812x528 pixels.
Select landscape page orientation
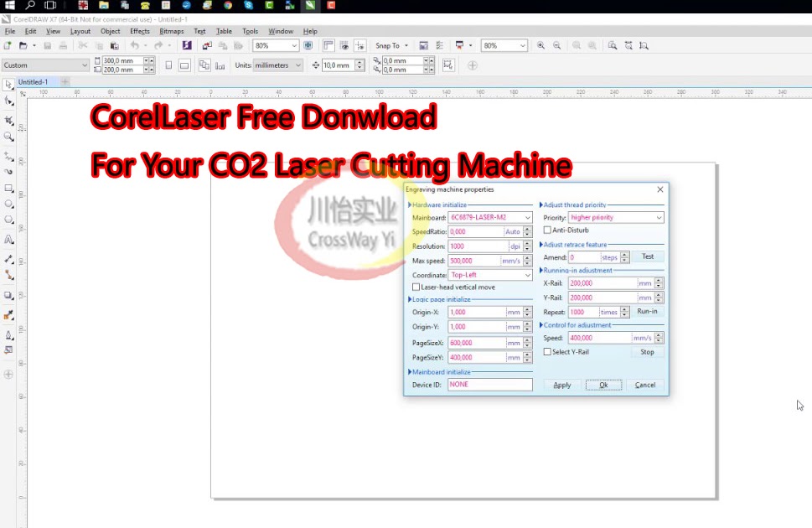184,65
